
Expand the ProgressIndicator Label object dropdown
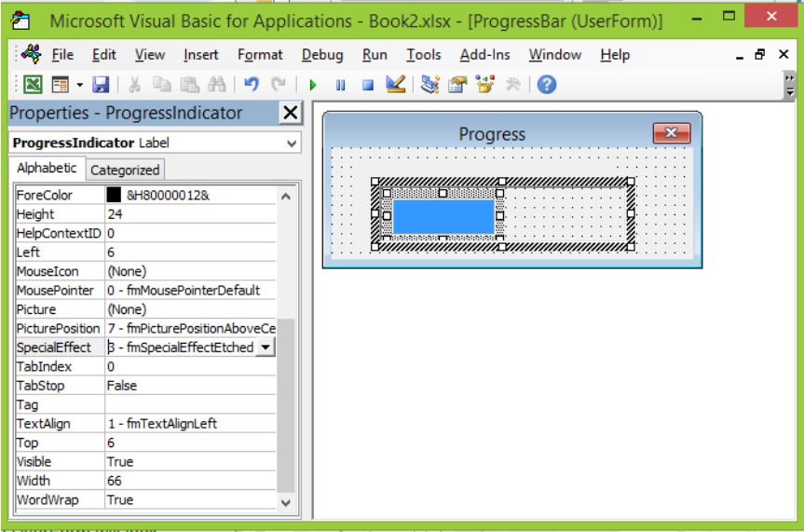292,143
